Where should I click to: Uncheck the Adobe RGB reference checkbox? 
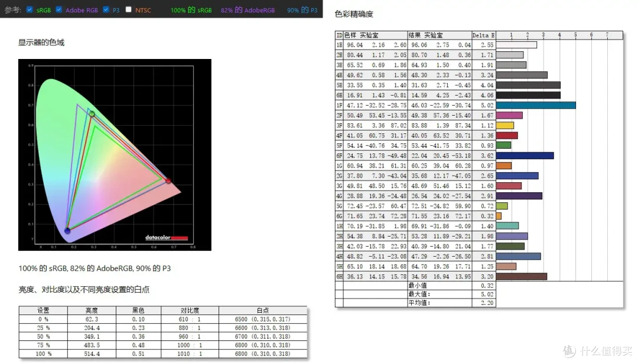pos(59,9)
